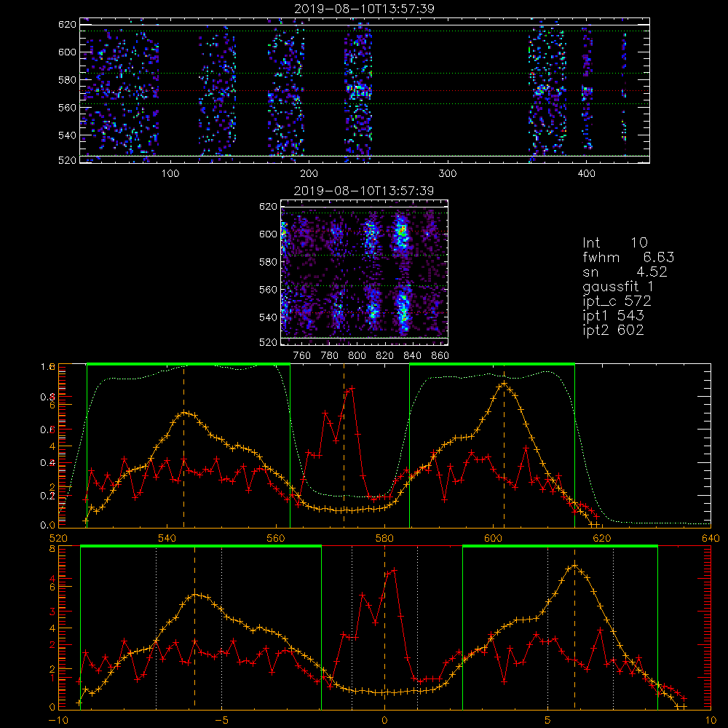
Task: Click x-axis label 300 of top spectrogram
Action: [x=448, y=174]
